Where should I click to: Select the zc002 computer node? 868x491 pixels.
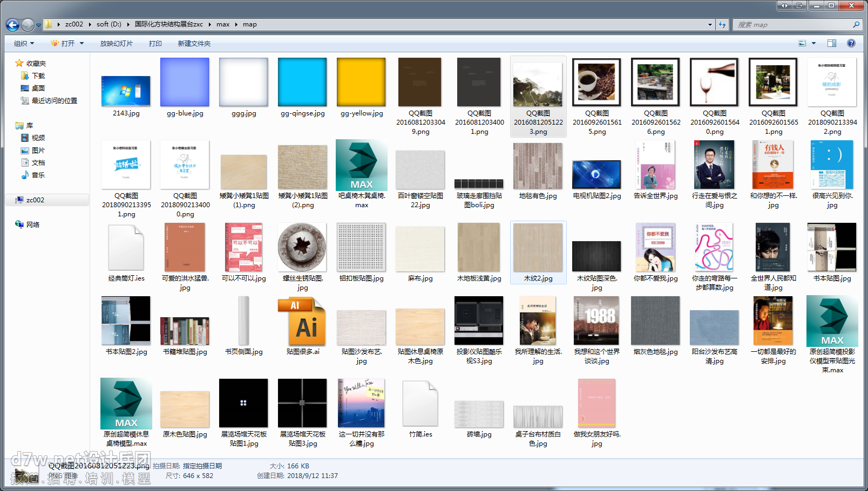[47, 200]
